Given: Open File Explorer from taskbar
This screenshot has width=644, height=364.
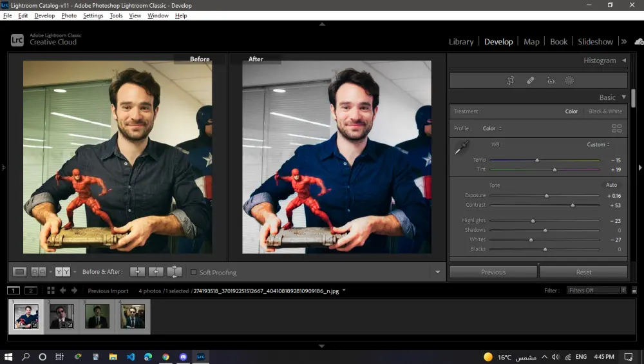Looking at the screenshot, I should (x=113, y=357).
